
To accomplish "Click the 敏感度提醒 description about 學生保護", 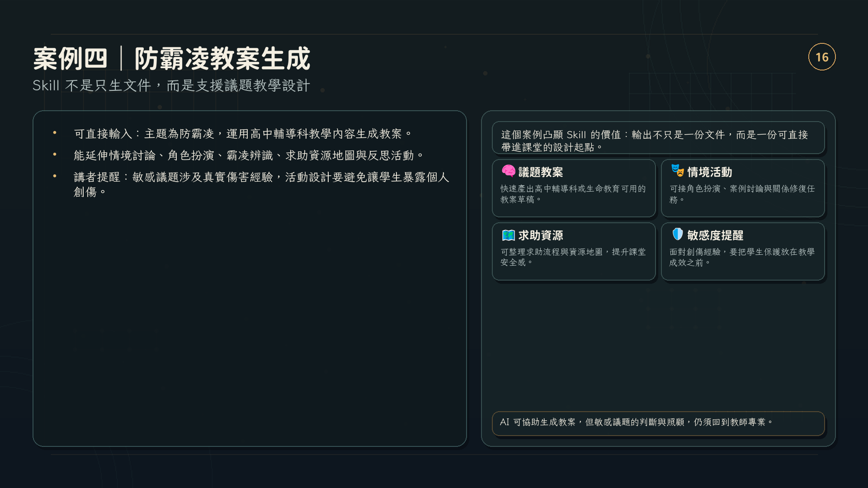I will point(742,257).
